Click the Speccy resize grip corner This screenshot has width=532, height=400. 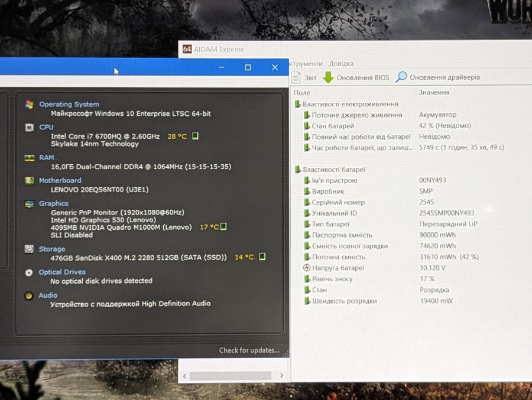coord(286,354)
